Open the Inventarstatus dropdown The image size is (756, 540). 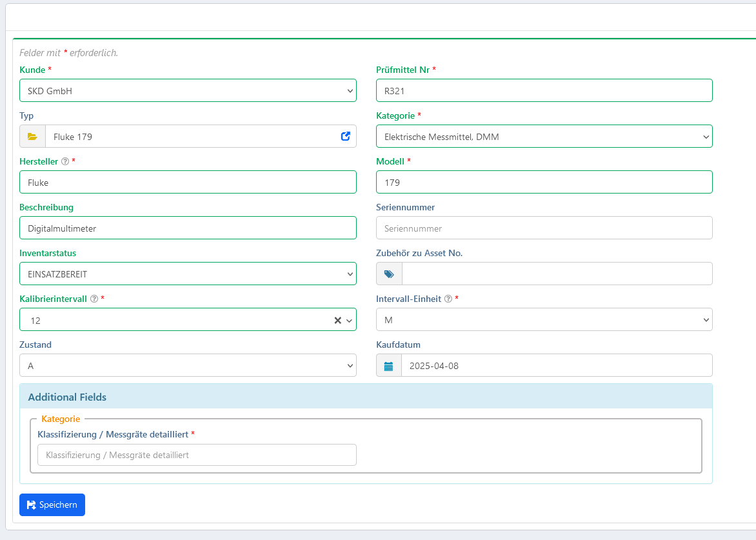point(188,274)
